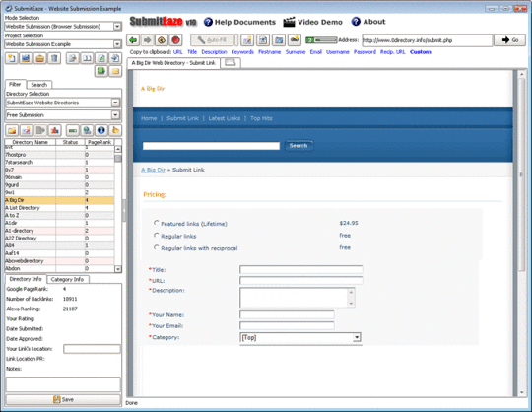This screenshot has height=412, width=532.
Task: Open Submit Link in page navigation
Action: (182, 118)
